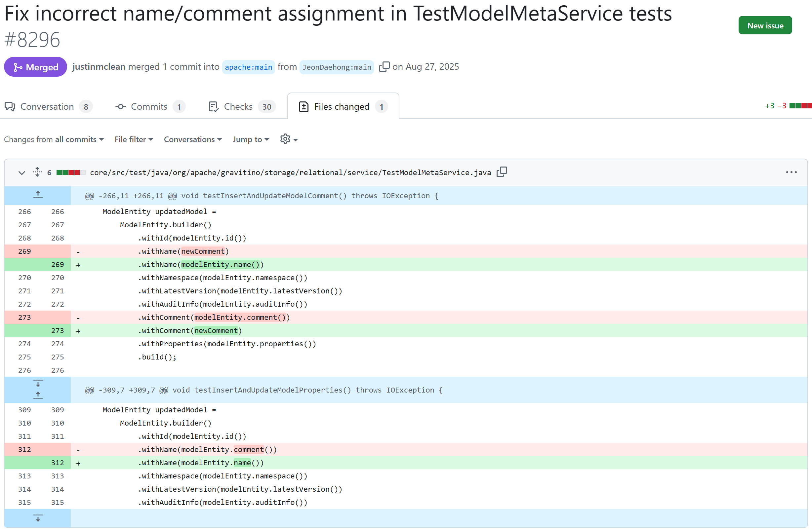Click the '+3 −3' diff stats text

click(776, 106)
